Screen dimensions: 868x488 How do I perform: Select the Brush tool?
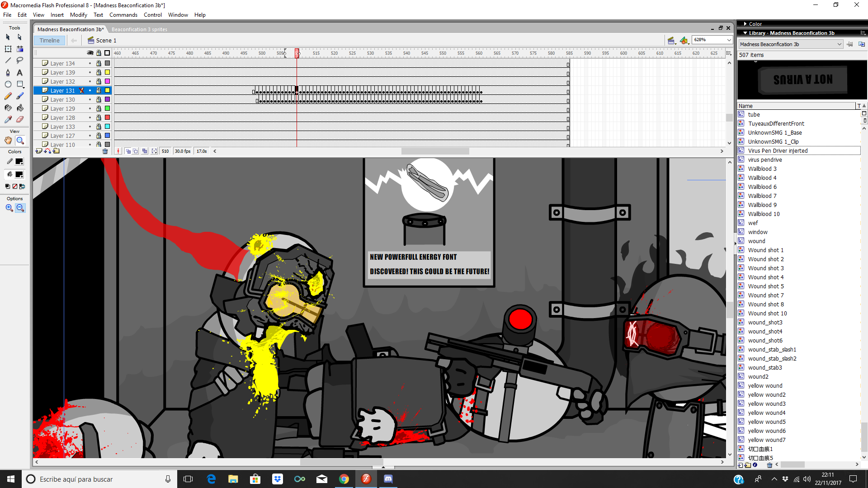[19, 96]
